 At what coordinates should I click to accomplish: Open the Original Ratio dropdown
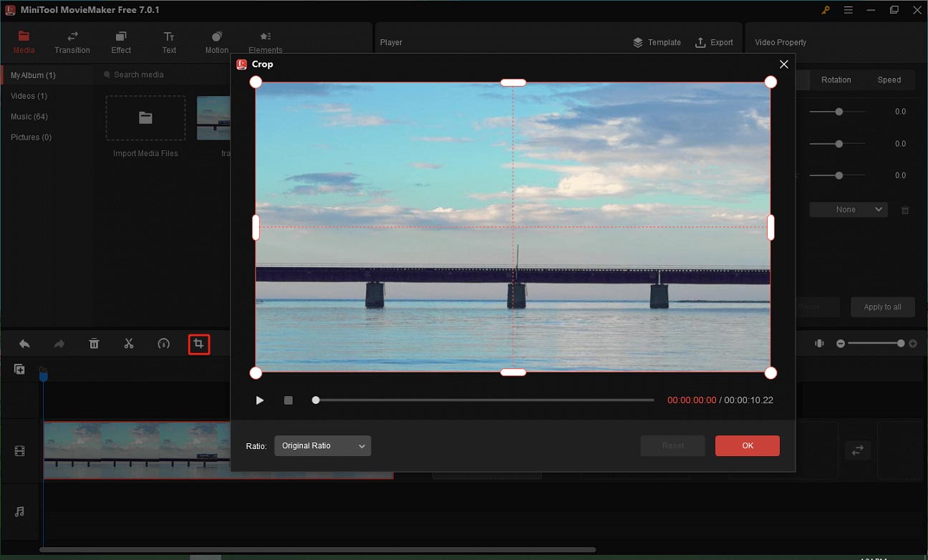point(322,445)
